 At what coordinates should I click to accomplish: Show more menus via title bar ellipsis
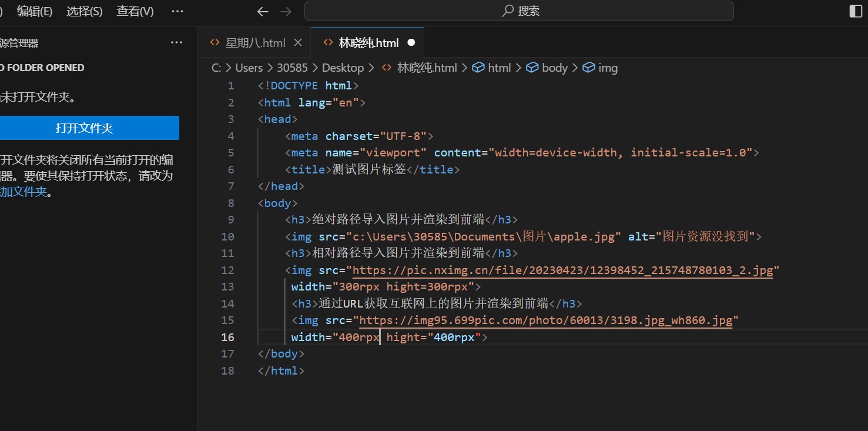pyautogui.click(x=177, y=11)
